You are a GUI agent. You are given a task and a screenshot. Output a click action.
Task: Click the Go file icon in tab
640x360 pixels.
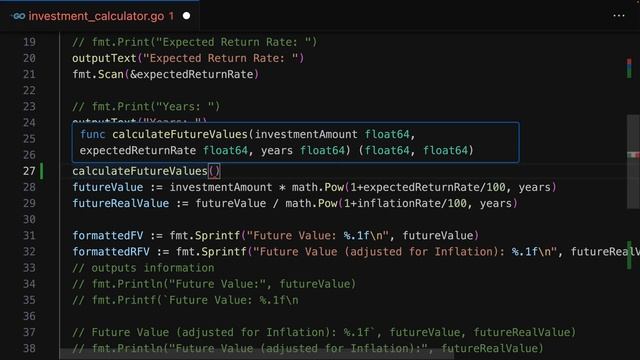click(18, 16)
